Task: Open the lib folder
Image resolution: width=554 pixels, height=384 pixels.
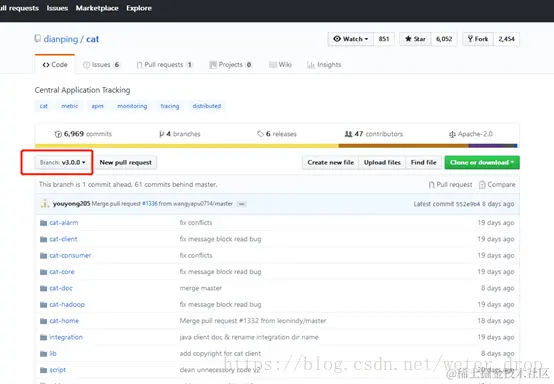Action: coord(53,353)
